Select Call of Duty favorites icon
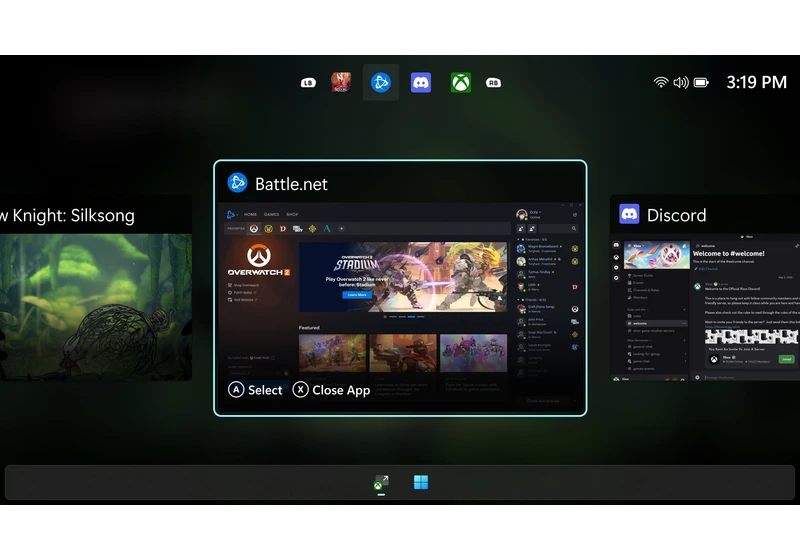Image resolution: width=800 pixels, height=560 pixels. (298, 228)
